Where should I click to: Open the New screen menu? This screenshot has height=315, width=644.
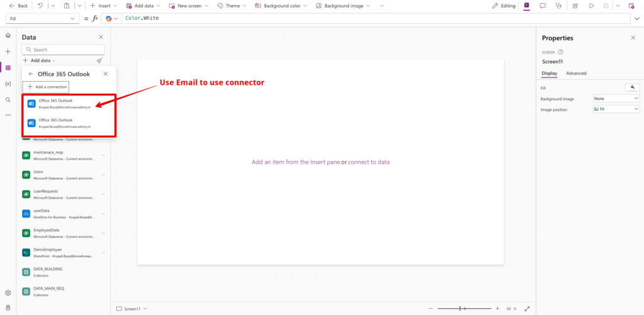[189, 6]
